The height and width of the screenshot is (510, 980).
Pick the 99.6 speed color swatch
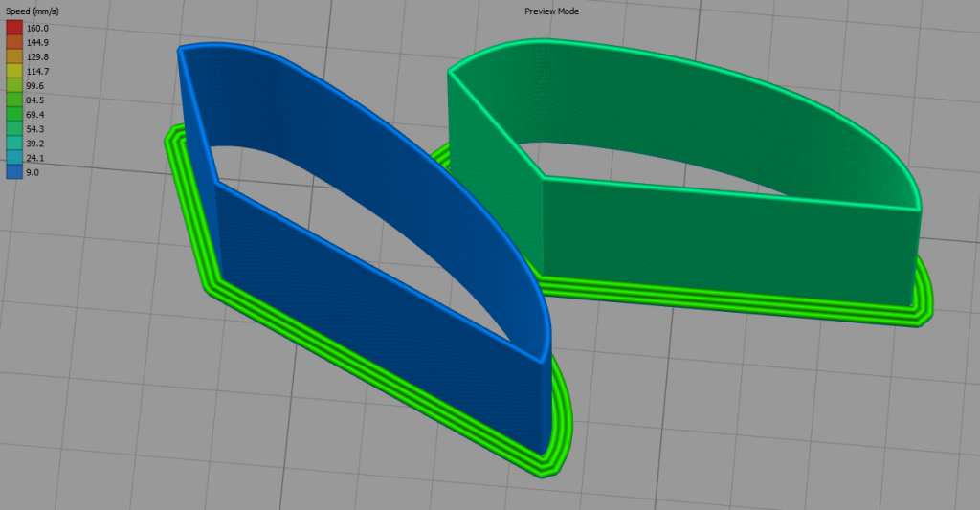[14, 85]
